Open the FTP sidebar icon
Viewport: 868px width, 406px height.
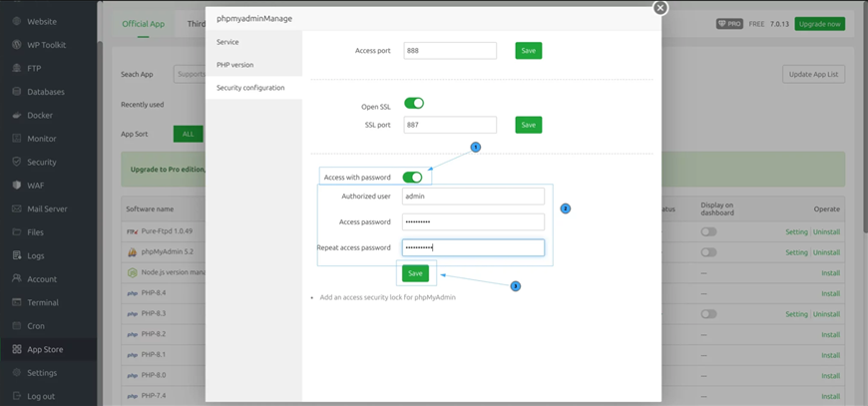click(17, 69)
